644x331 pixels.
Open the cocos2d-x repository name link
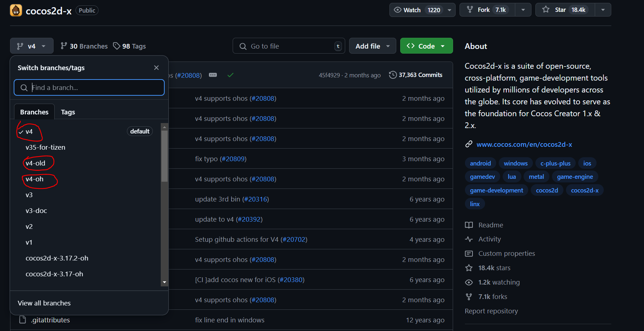pyautogui.click(x=49, y=11)
